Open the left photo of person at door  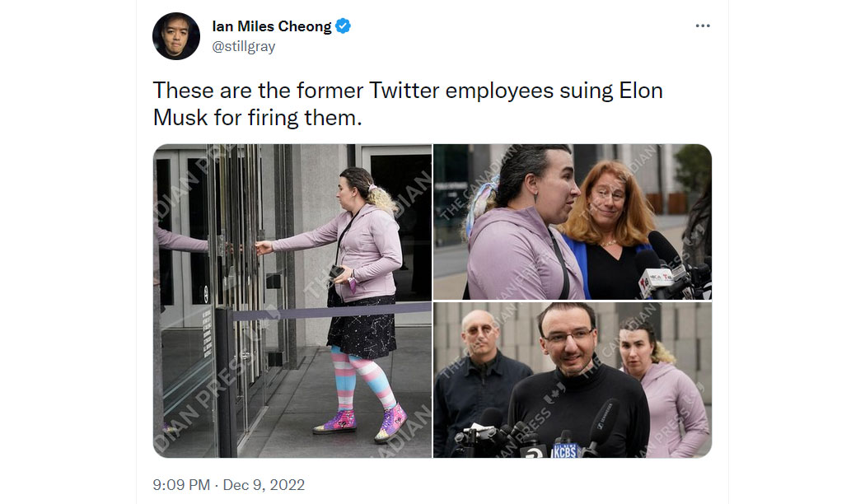point(292,301)
